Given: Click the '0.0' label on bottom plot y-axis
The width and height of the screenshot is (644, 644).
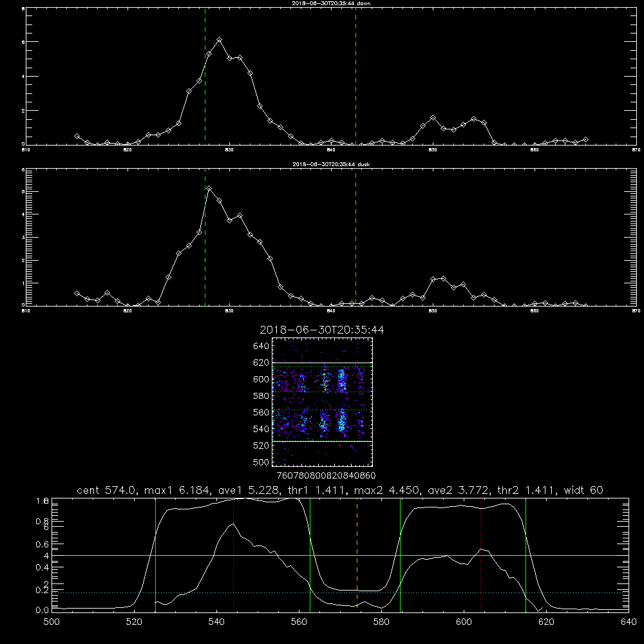Looking at the screenshot, I should coord(43,611).
